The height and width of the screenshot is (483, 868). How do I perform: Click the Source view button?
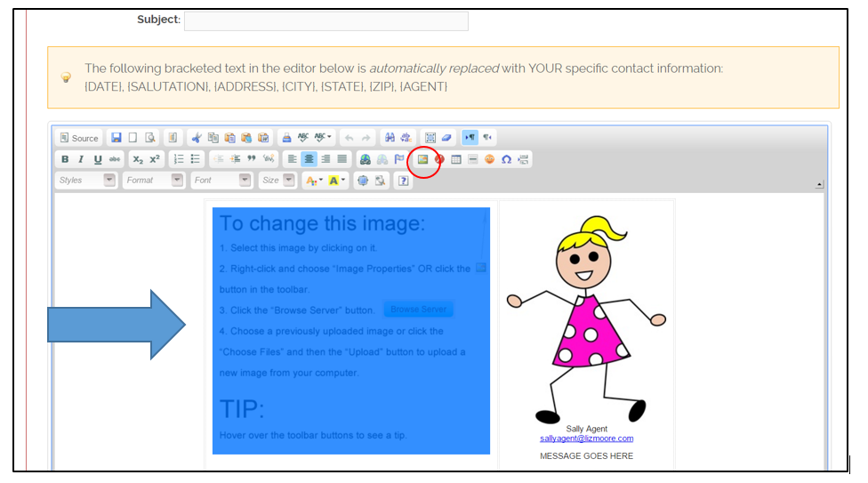(x=78, y=138)
